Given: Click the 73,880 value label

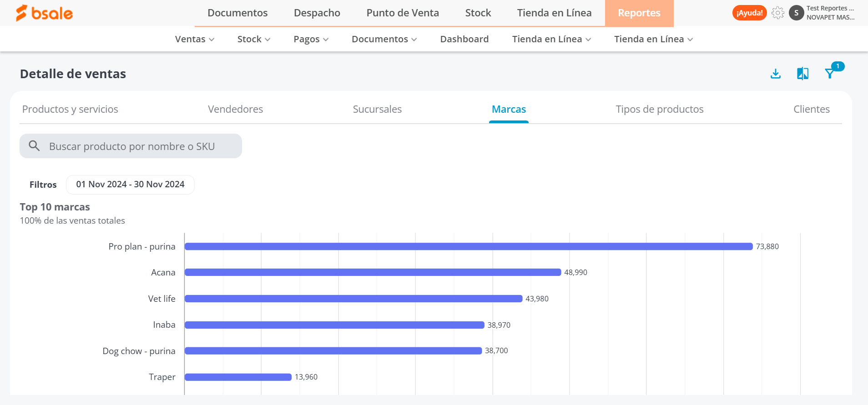Looking at the screenshot, I should tap(767, 246).
